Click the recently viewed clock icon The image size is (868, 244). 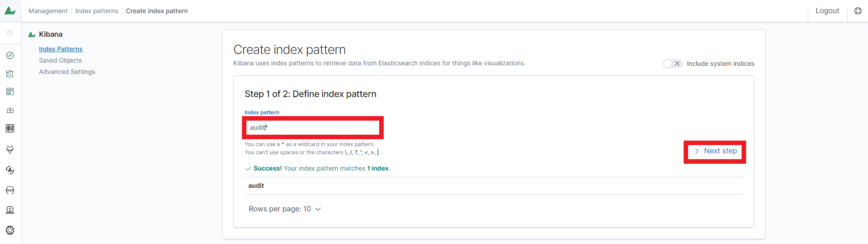(x=10, y=33)
